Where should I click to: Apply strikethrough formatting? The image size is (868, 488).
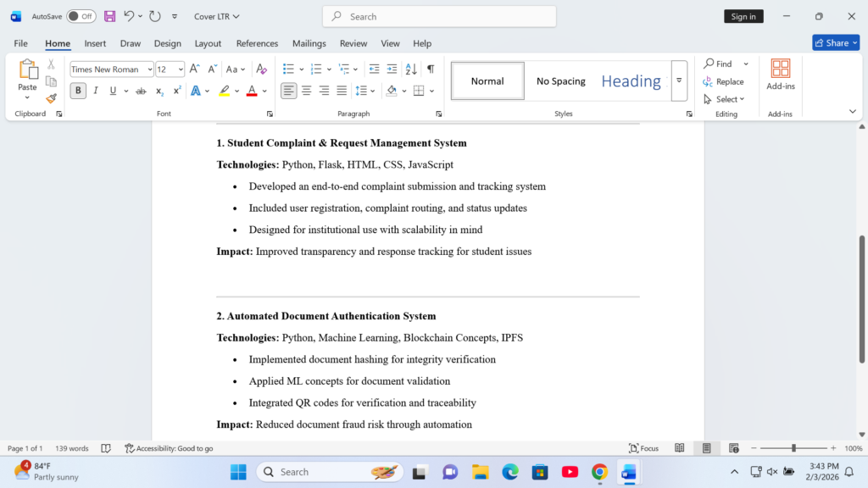click(x=142, y=91)
